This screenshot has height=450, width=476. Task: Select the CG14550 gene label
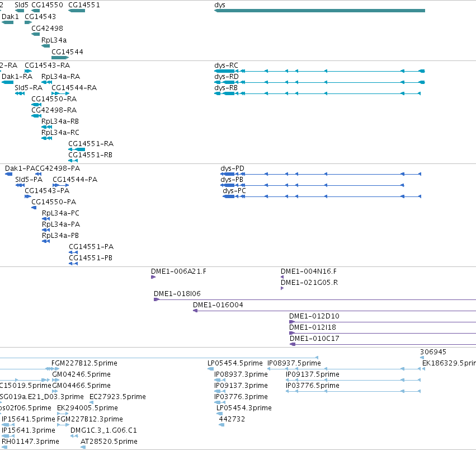47,5
